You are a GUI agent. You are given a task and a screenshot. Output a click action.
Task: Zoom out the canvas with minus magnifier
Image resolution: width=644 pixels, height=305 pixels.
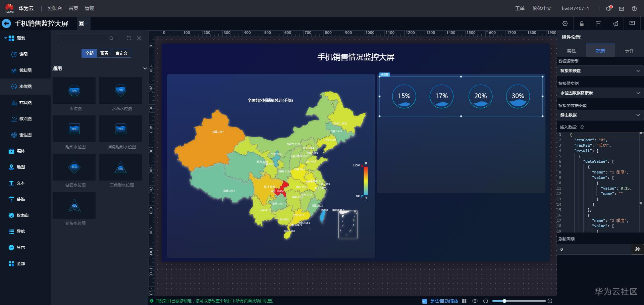coord(485,301)
